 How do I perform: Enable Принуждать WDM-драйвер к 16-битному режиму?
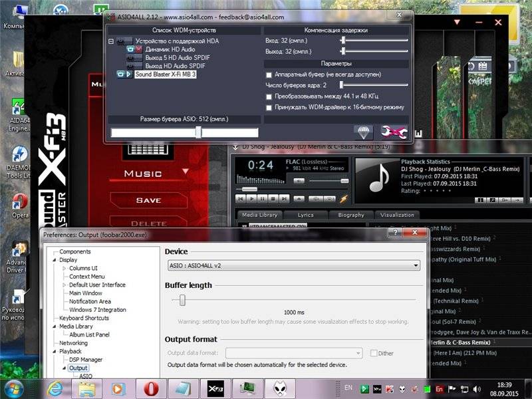click(x=269, y=108)
